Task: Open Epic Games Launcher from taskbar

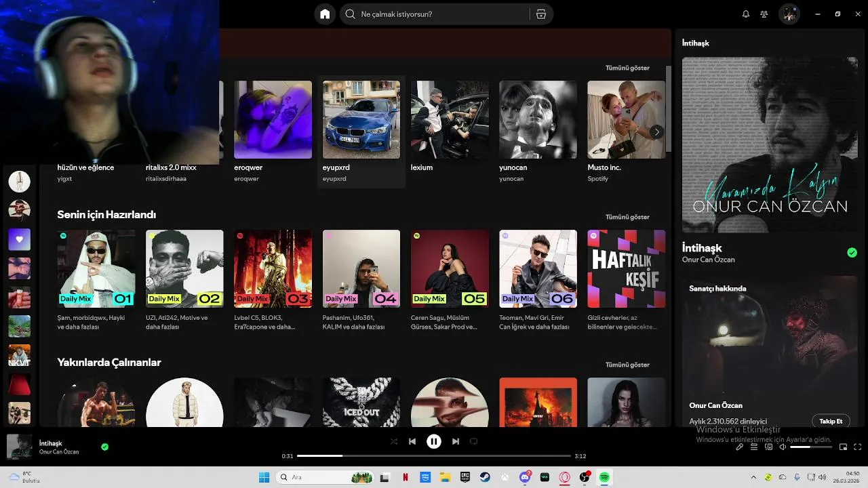Action: [x=465, y=477]
